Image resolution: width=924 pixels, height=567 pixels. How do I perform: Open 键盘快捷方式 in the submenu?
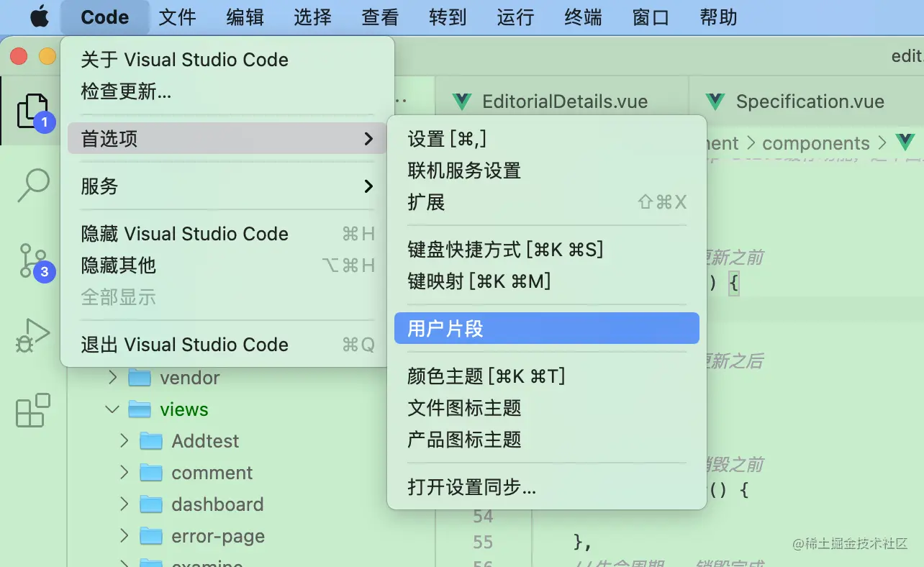tap(547, 250)
